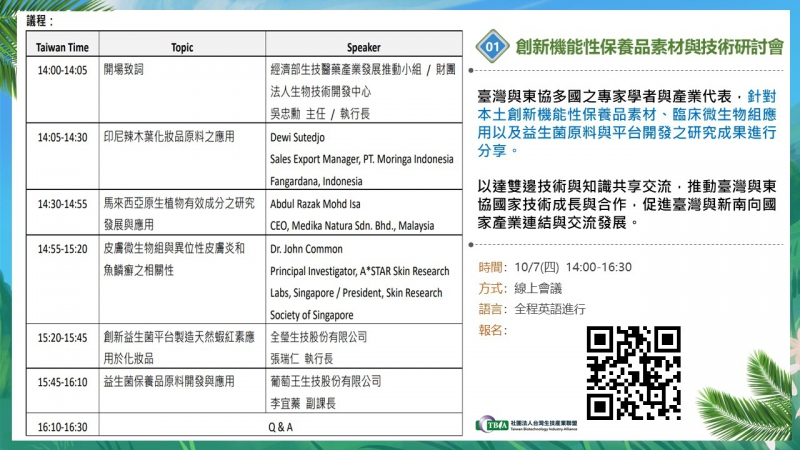Click the 14:00-14:05 time slot cell
800x450 pixels.
[62, 71]
